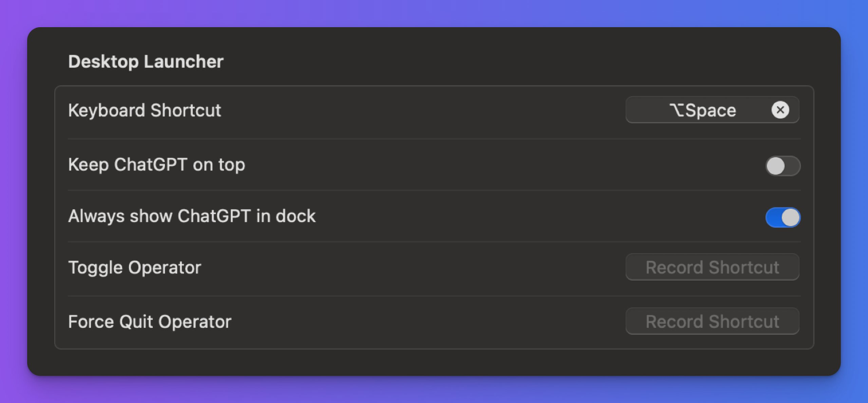Disable Always show ChatGPT in dock

(x=782, y=217)
